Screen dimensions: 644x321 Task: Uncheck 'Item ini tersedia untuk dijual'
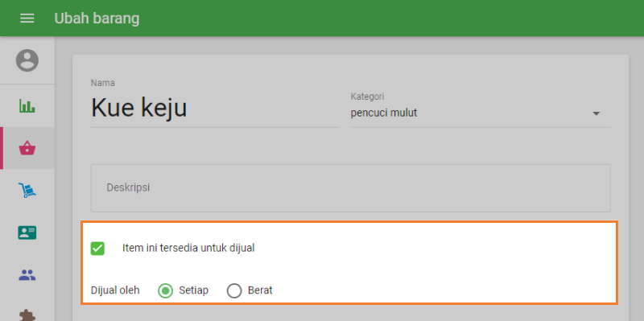pos(97,249)
